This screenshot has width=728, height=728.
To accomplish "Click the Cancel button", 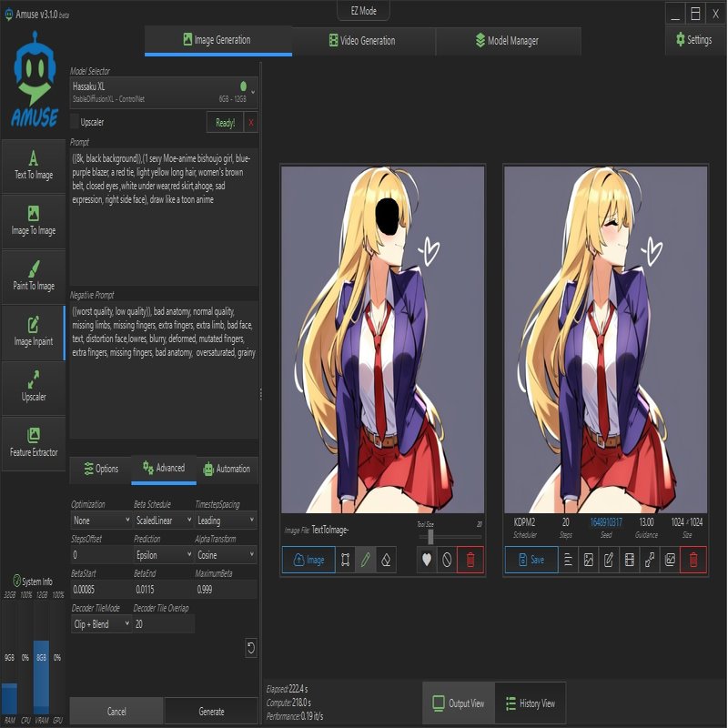I will pos(116,712).
